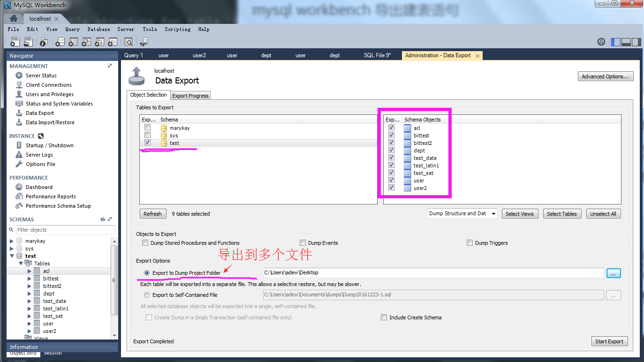
Task: Create new schema toolbar icon
Action: (60, 42)
